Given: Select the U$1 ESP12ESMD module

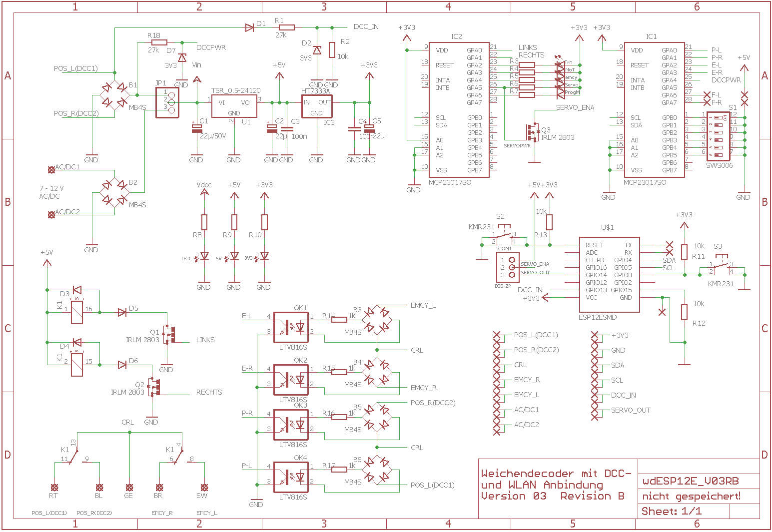Looking at the screenshot, I should point(610,275).
